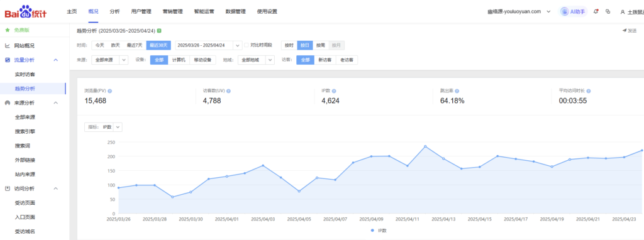Select the 最近7天 time range
This screenshot has width=644, height=240.
coord(135,45)
